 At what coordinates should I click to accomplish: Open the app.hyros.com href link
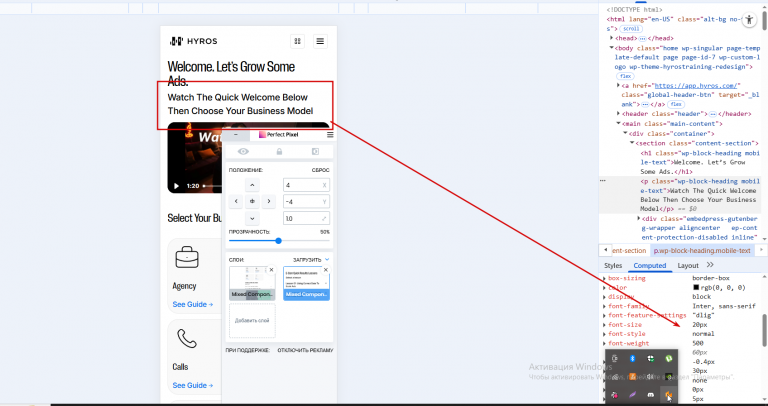[696, 85]
